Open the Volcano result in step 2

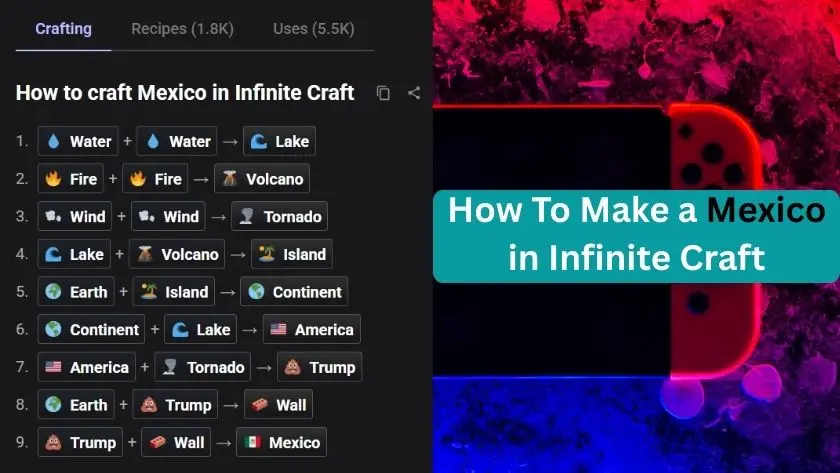click(262, 179)
